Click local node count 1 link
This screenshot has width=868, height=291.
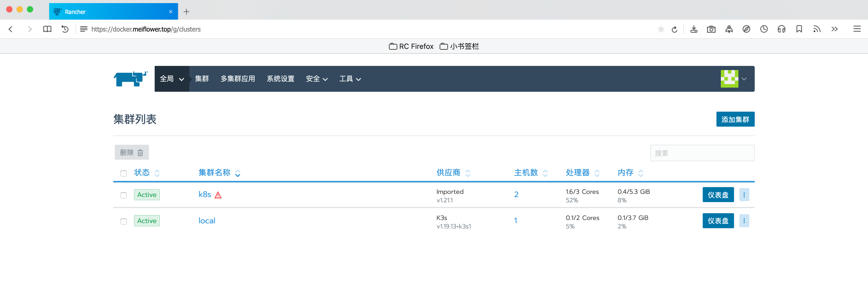[x=515, y=221]
